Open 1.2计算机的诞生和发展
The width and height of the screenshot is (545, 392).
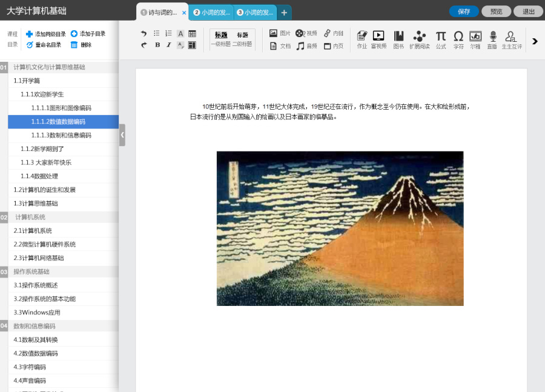click(63, 190)
